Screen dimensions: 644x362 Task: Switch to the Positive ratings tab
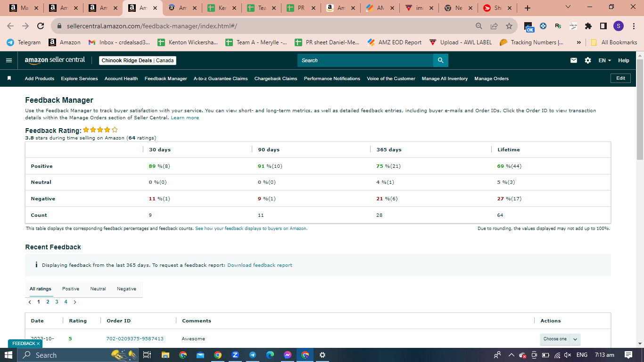71,289
